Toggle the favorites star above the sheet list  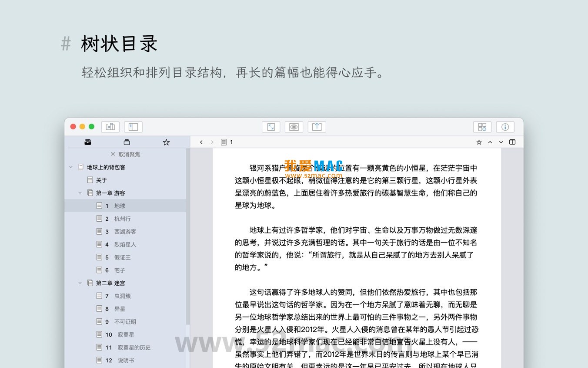pos(166,142)
